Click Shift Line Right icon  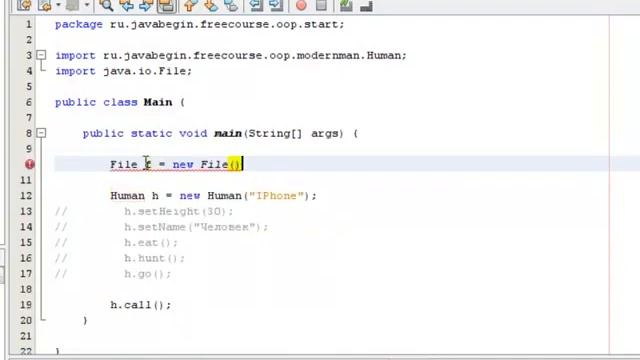(x=276, y=5)
